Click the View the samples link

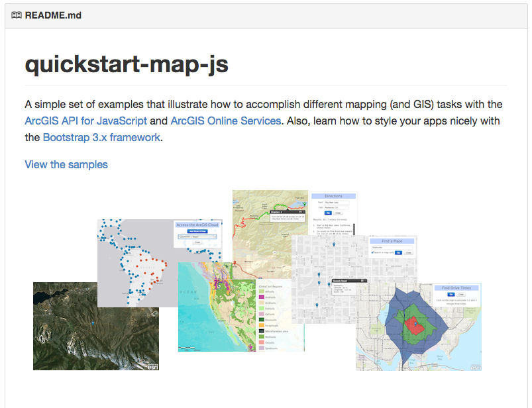66,164
